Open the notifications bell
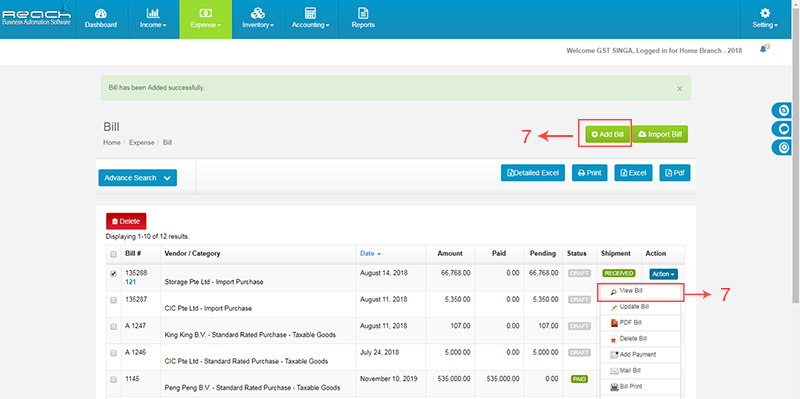Screen dimensions: 800x399 click(x=764, y=49)
